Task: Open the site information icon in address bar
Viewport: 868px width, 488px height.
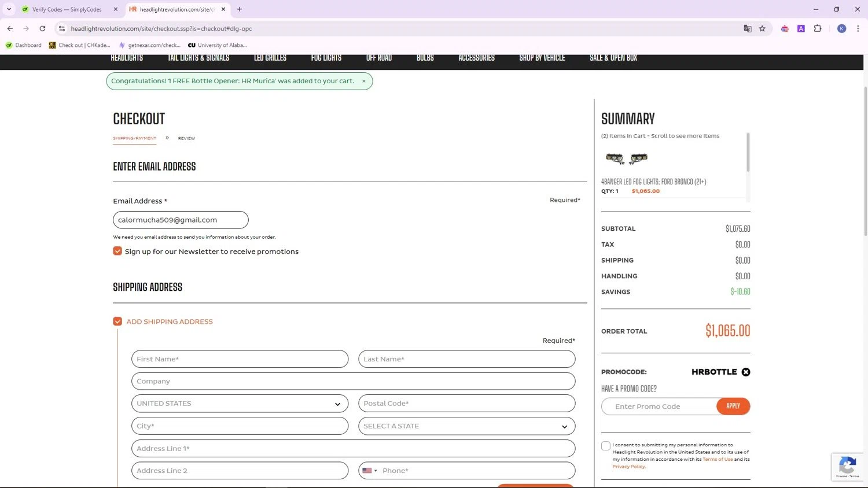Action: click(x=62, y=28)
